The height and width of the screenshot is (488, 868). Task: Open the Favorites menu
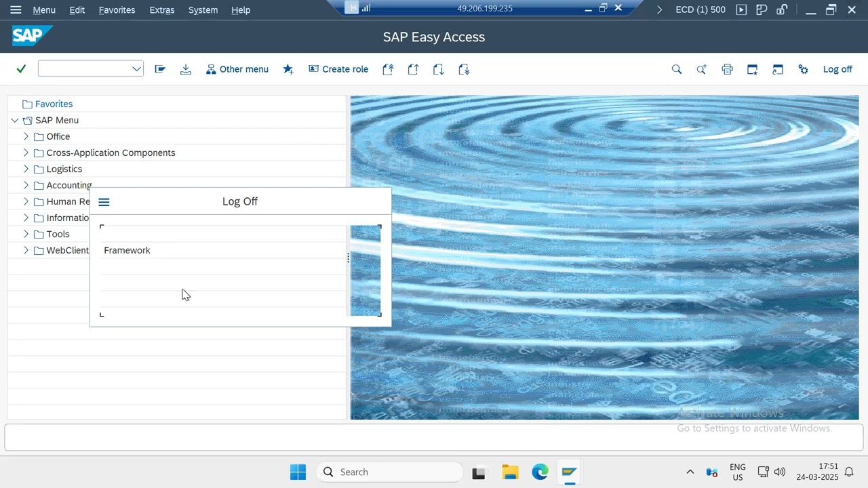click(117, 9)
